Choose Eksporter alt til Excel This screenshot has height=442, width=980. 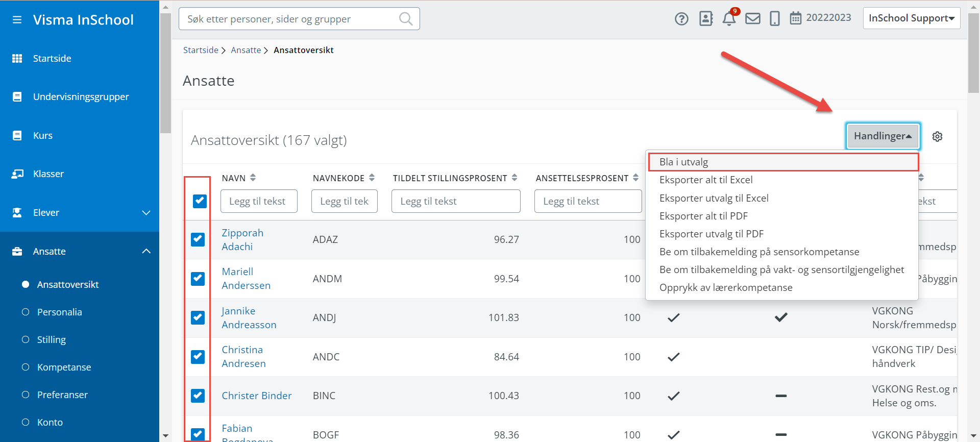pyautogui.click(x=706, y=180)
